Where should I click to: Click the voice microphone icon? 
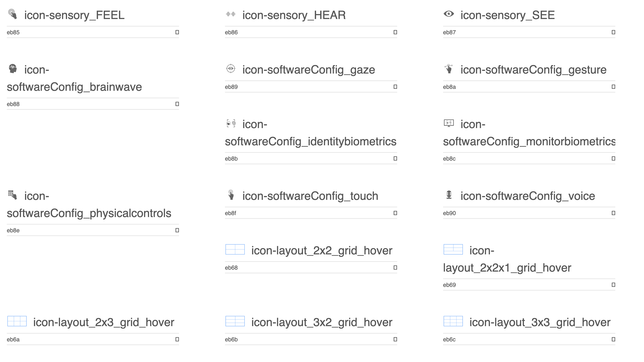(x=449, y=195)
